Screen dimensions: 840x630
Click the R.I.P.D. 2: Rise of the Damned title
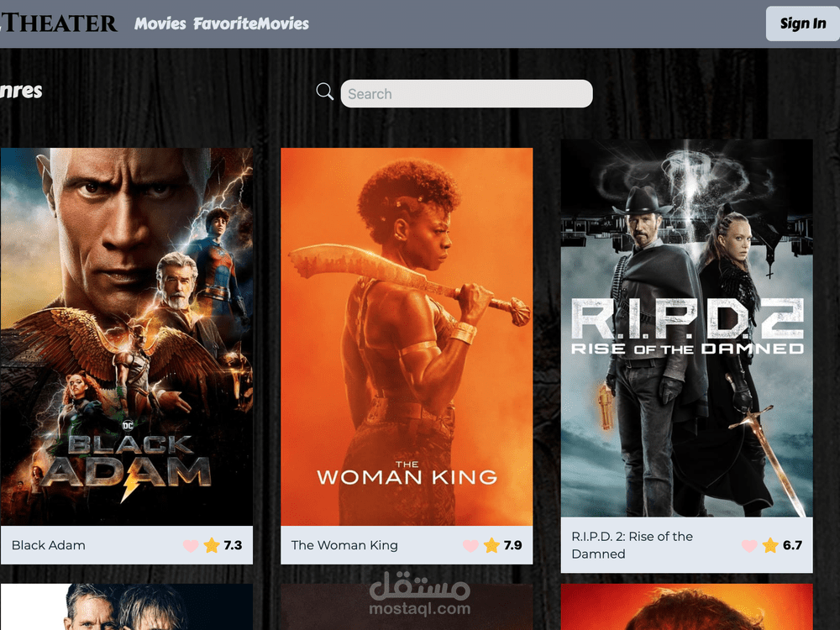coord(633,545)
